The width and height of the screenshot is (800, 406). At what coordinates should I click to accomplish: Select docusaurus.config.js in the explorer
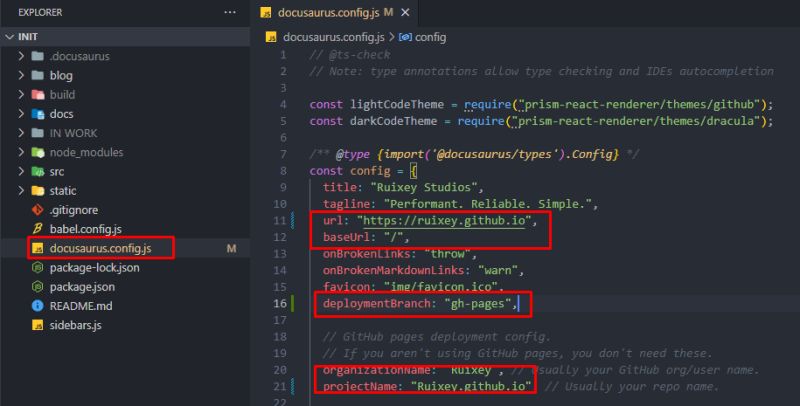pos(101,248)
